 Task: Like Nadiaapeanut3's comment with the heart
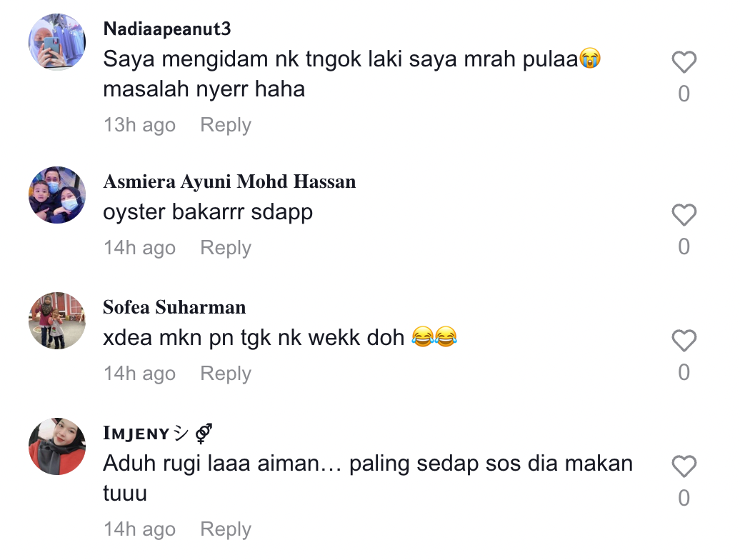tap(684, 62)
